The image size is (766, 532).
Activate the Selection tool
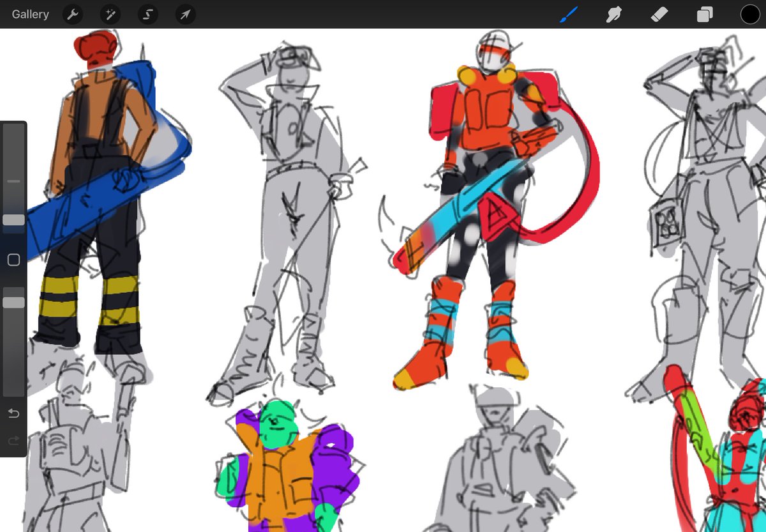148,14
